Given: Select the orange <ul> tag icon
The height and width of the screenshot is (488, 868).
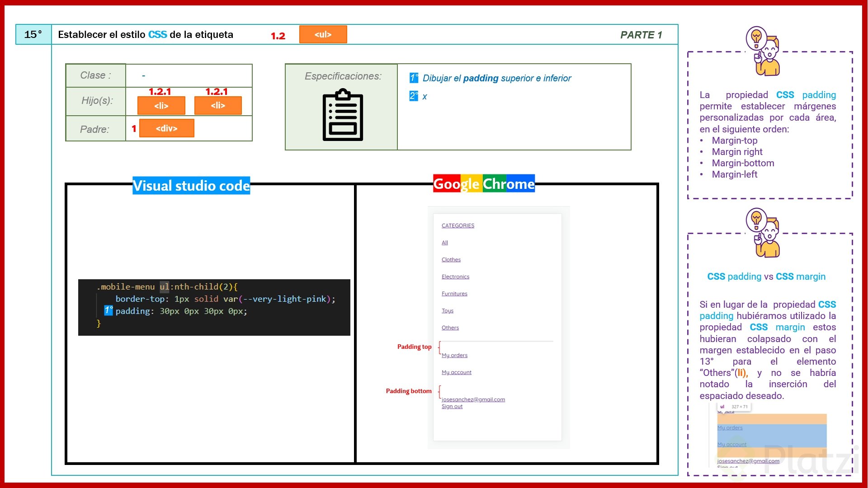Looking at the screenshot, I should click(x=323, y=34).
